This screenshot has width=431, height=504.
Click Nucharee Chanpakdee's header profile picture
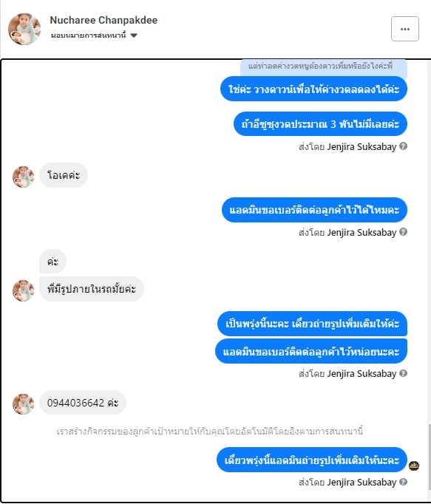pos(24,29)
